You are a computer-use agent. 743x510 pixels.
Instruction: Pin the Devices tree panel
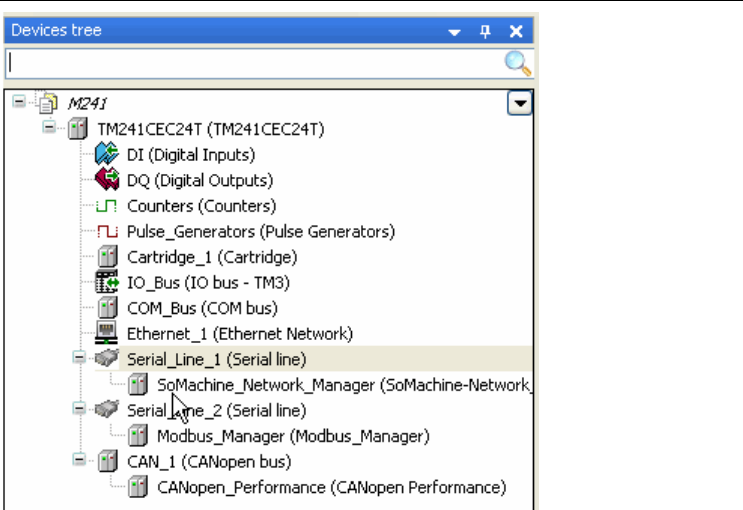click(485, 31)
